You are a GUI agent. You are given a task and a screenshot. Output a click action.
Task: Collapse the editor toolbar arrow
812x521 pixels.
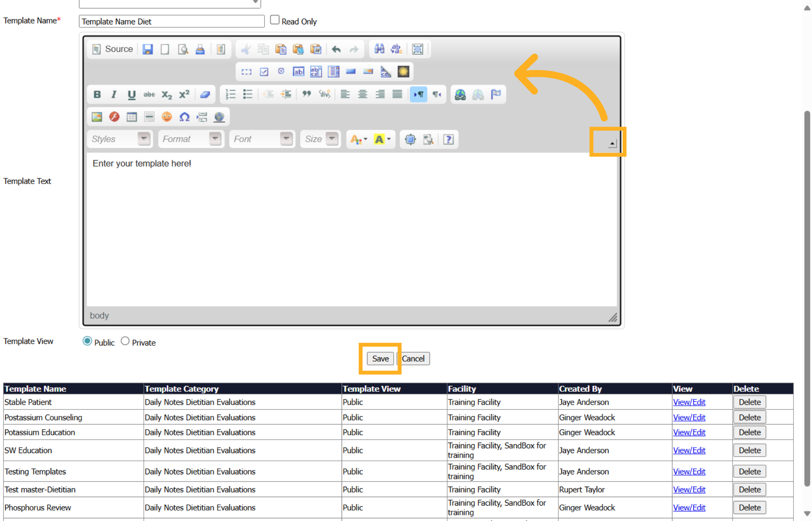click(612, 144)
